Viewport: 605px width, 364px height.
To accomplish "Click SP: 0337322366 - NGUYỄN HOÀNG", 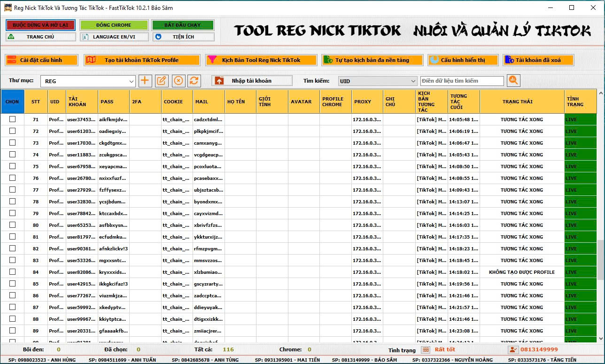I will pyautogui.click(x=452, y=360).
